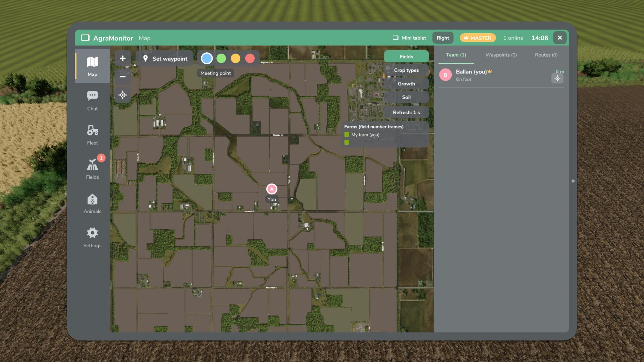This screenshot has width=644, height=362.
Task: Select the Ballan (you) team member row
Action: click(501, 75)
